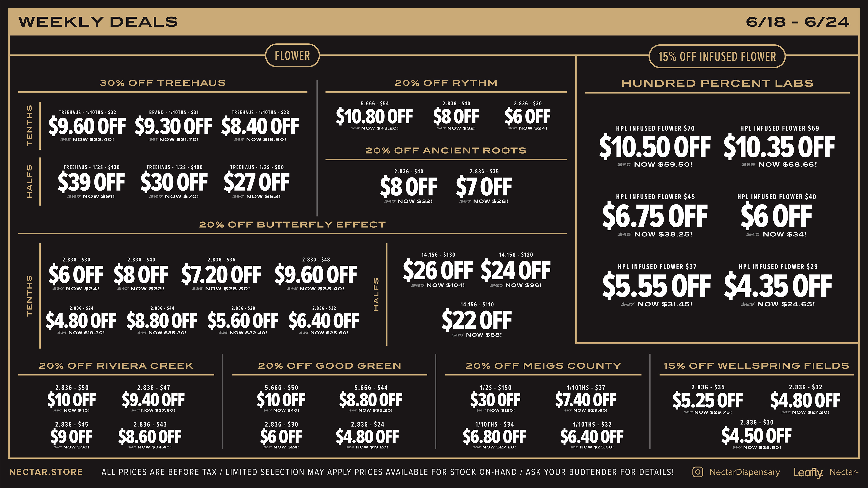This screenshot has width=868, height=488.
Task: Select the $10.50 OFF HPL infused deal
Action: [655, 146]
